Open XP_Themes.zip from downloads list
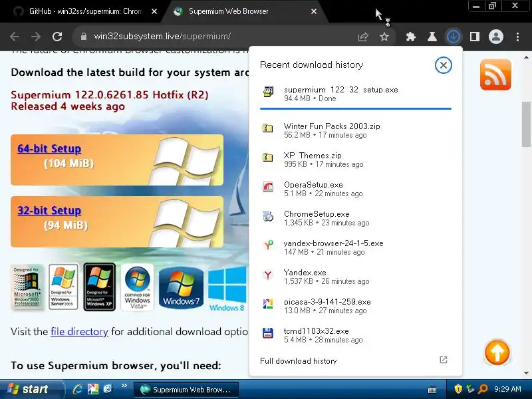Screen dimensions: 532x399 coord(356,160)
